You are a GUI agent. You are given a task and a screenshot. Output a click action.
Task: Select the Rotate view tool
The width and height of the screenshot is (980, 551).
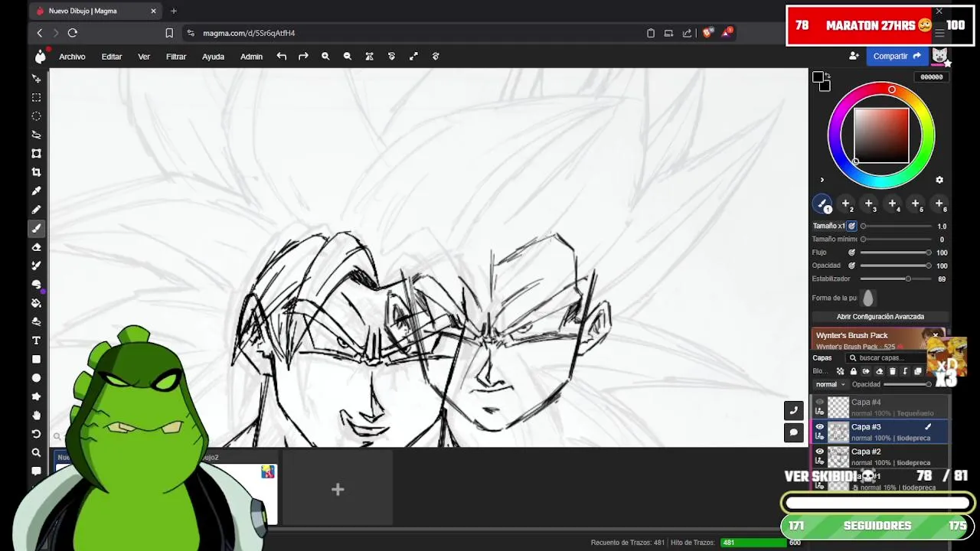coord(36,434)
